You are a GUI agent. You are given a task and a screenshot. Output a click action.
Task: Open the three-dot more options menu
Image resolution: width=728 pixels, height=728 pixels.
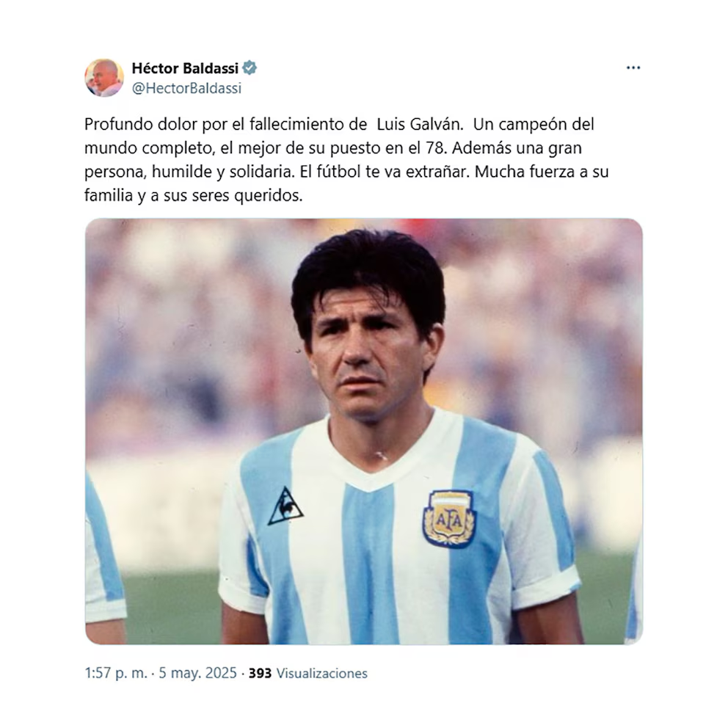(x=633, y=68)
